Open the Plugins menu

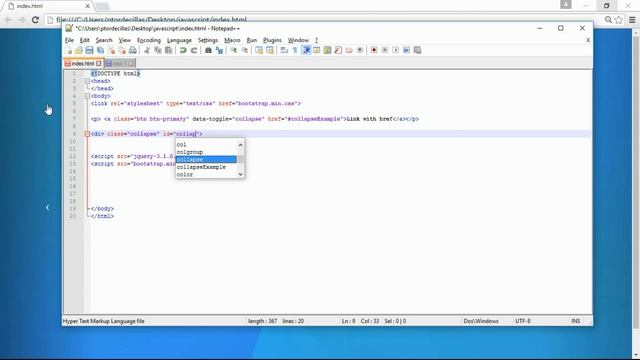coord(272,40)
